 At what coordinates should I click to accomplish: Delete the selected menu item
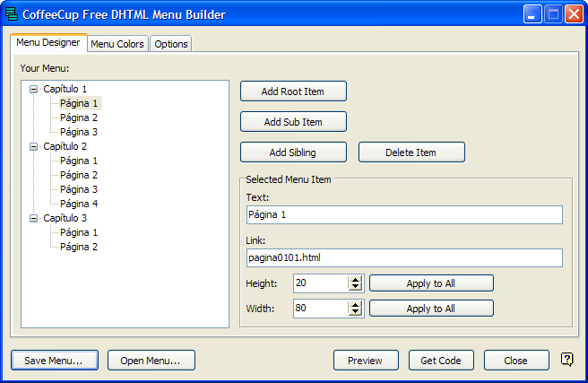pyautogui.click(x=411, y=152)
